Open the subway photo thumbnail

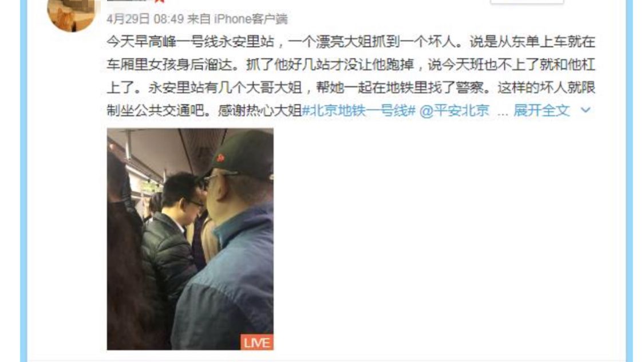coord(190,239)
